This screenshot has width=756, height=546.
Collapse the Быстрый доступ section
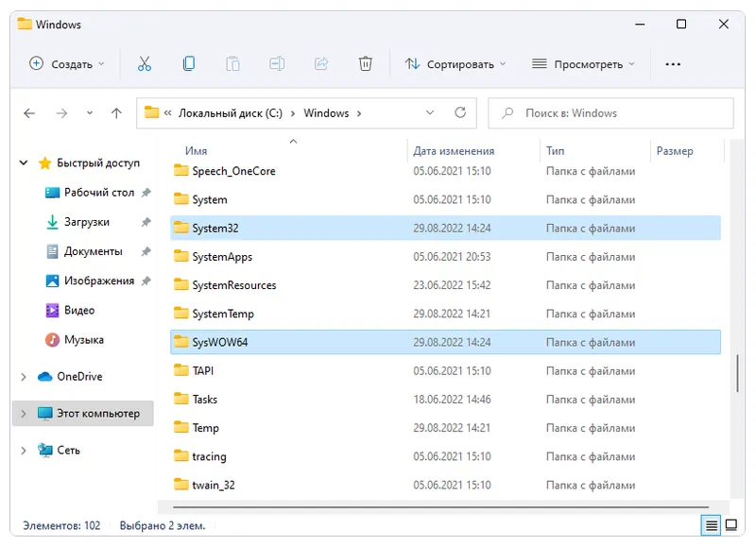(x=23, y=162)
